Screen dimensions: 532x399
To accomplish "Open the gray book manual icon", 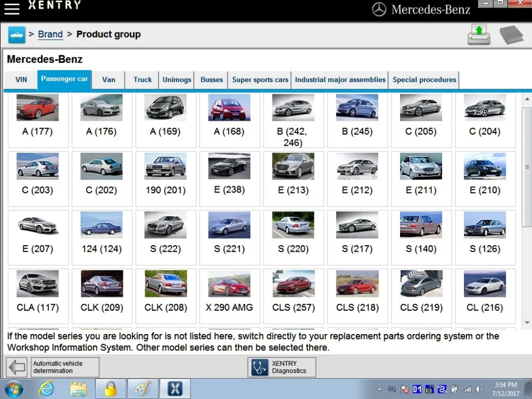I will [x=511, y=35].
